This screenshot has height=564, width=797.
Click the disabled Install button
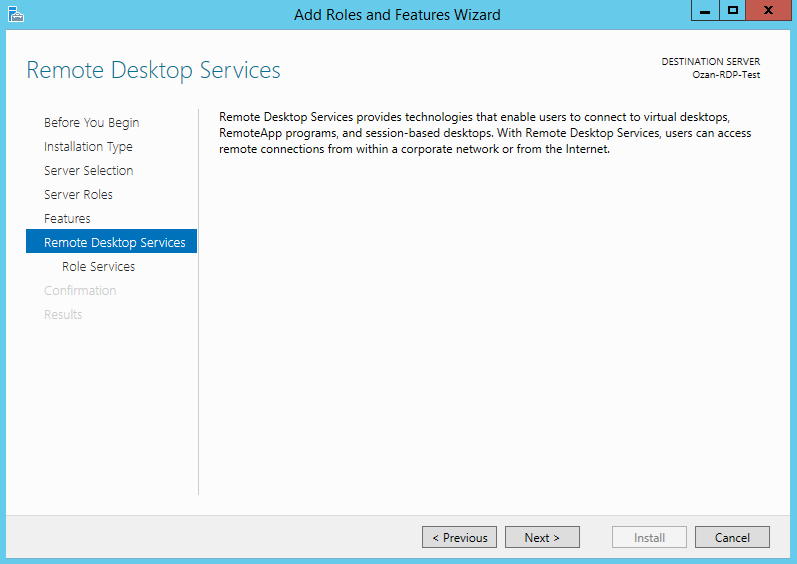[649, 538]
